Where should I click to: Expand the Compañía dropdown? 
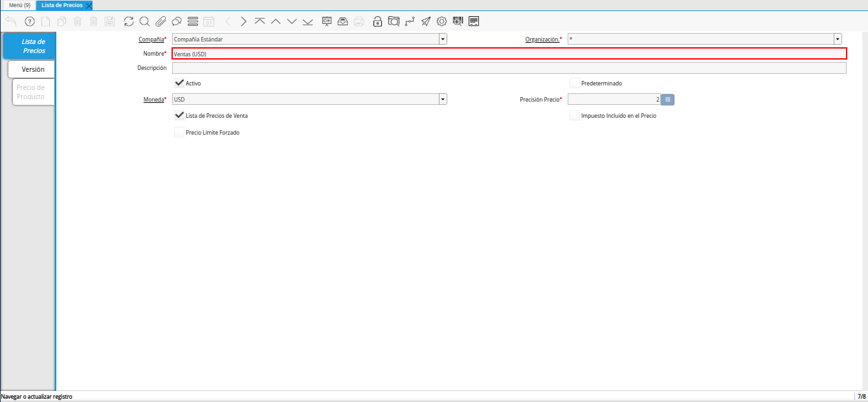(x=443, y=39)
